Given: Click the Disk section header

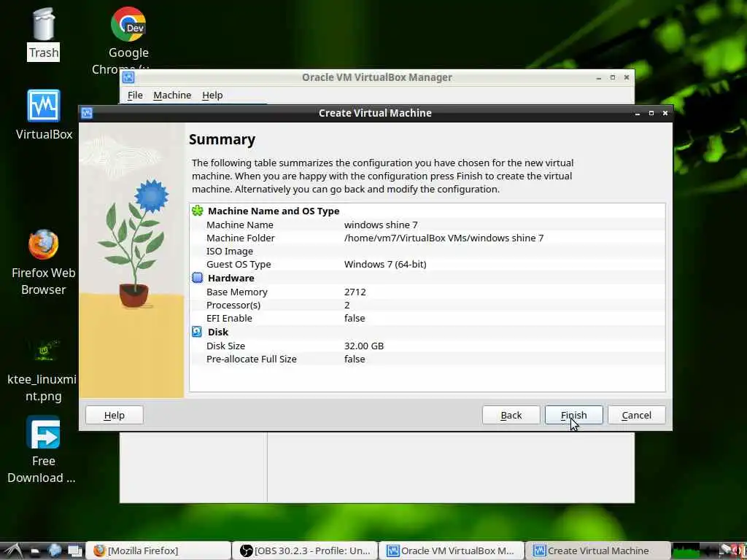Looking at the screenshot, I should point(217,332).
